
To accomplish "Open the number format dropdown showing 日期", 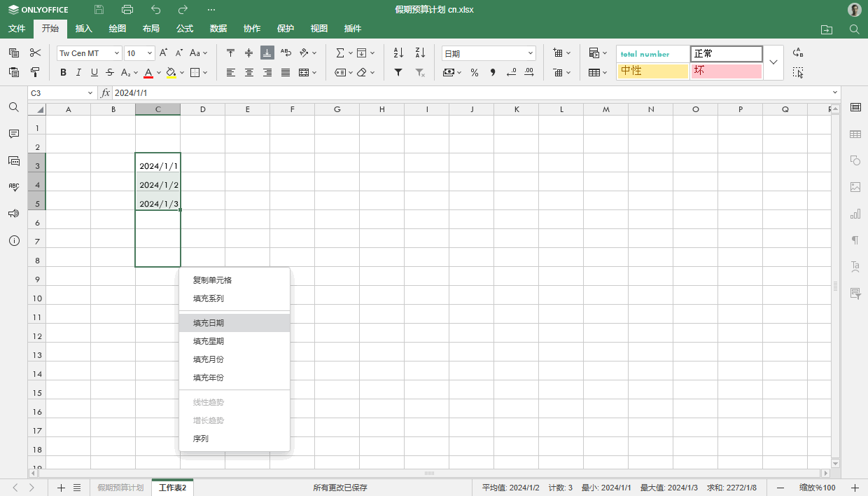I will tap(489, 53).
